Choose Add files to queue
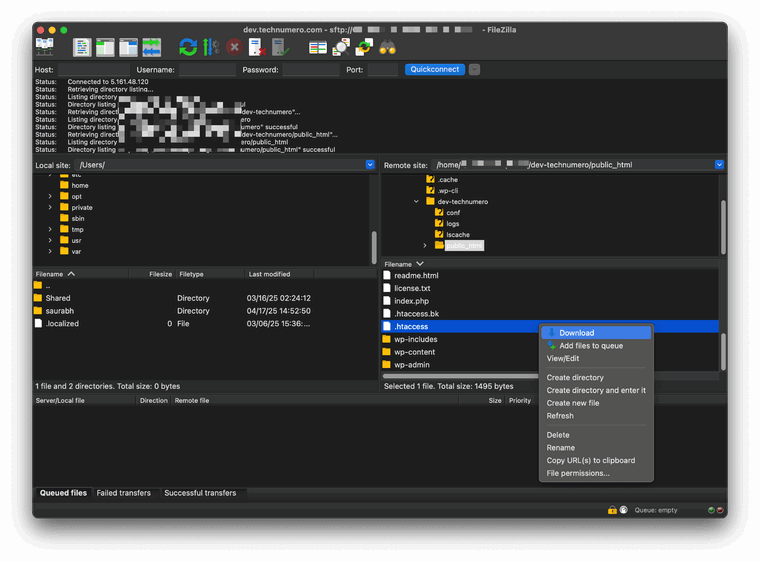Screen dimensions: 760x561 point(596,346)
